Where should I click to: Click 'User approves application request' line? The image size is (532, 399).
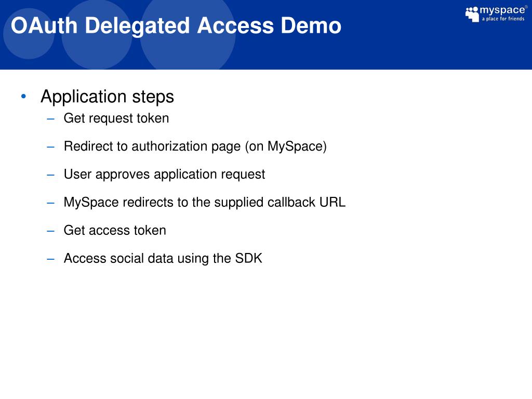tap(164, 175)
